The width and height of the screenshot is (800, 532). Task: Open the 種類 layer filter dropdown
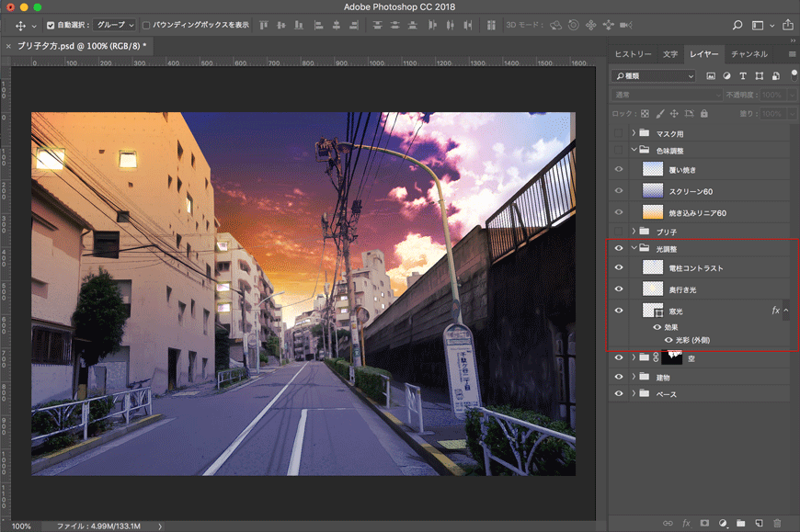(x=655, y=76)
